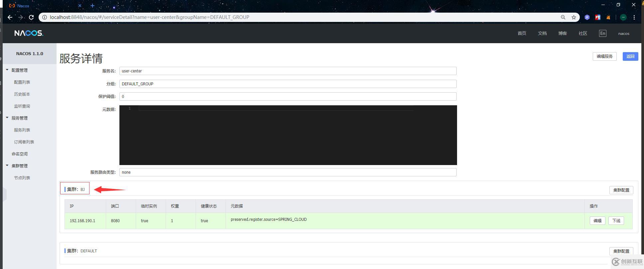The image size is (644, 269).
Task: Open a new browser tab
Action: (x=92, y=6)
